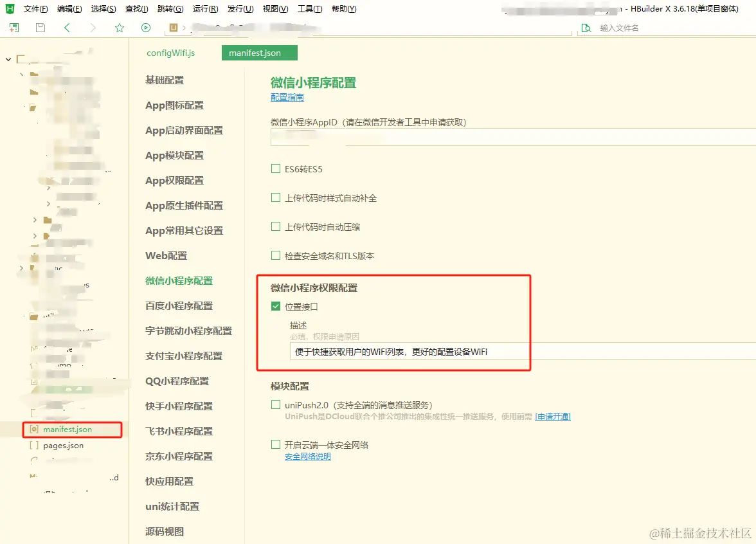The height and width of the screenshot is (544, 756).
Task: Enable the uniPush2.0 checkbox
Action: pos(276,404)
